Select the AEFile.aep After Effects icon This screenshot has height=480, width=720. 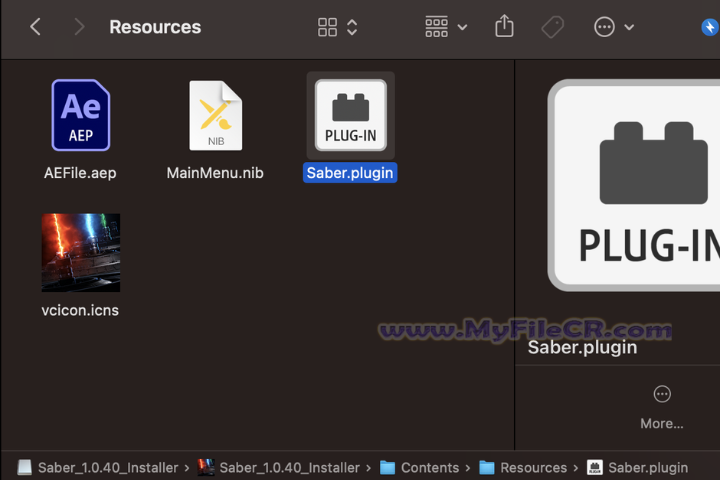click(81, 115)
